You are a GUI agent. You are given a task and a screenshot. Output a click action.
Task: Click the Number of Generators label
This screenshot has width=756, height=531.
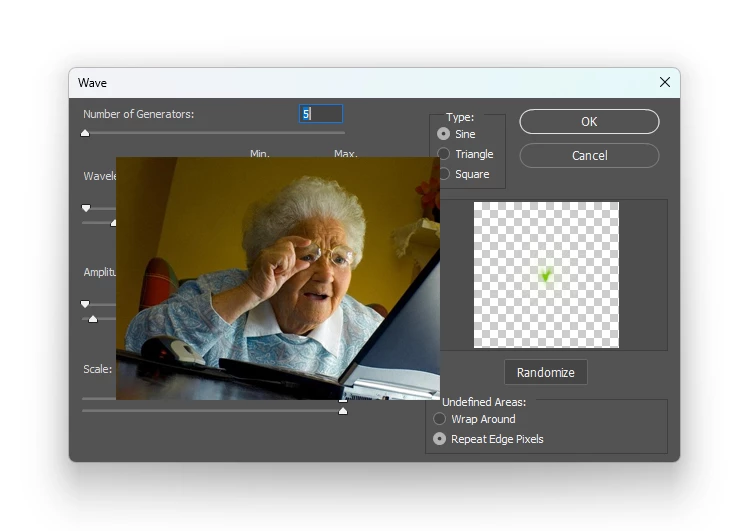(138, 114)
